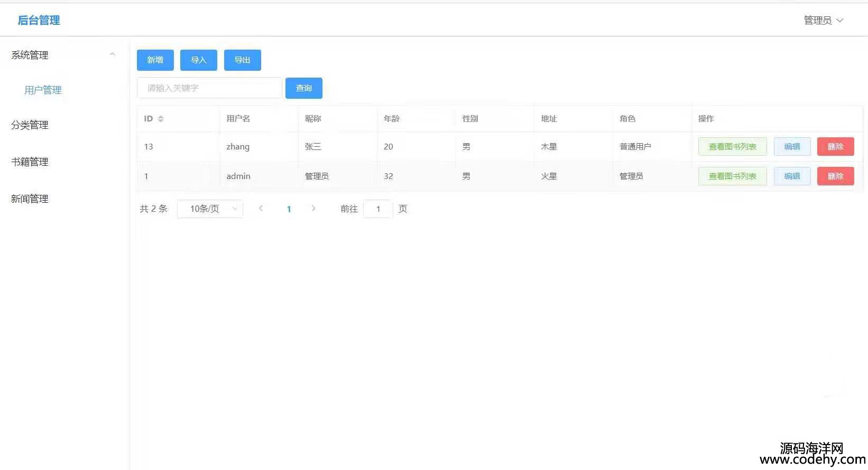
Task: Edit the admin user row
Action: click(x=792, y=176)
